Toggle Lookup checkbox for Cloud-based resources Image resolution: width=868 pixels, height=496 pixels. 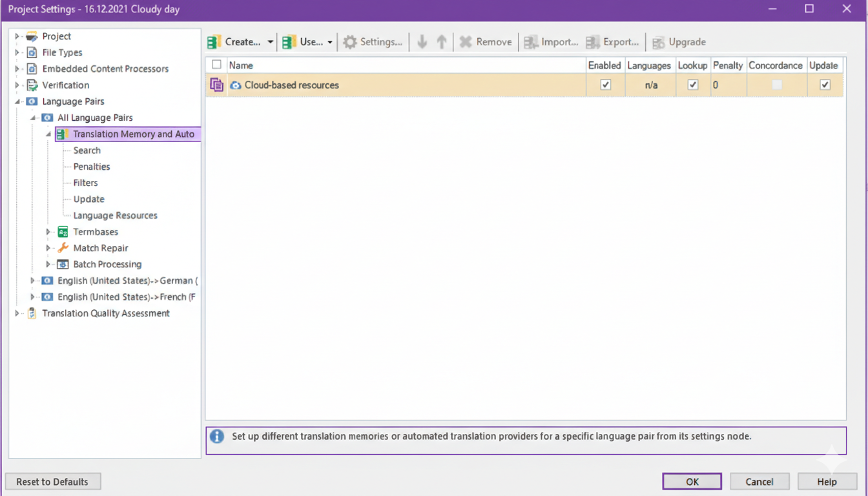coord(693,85)
